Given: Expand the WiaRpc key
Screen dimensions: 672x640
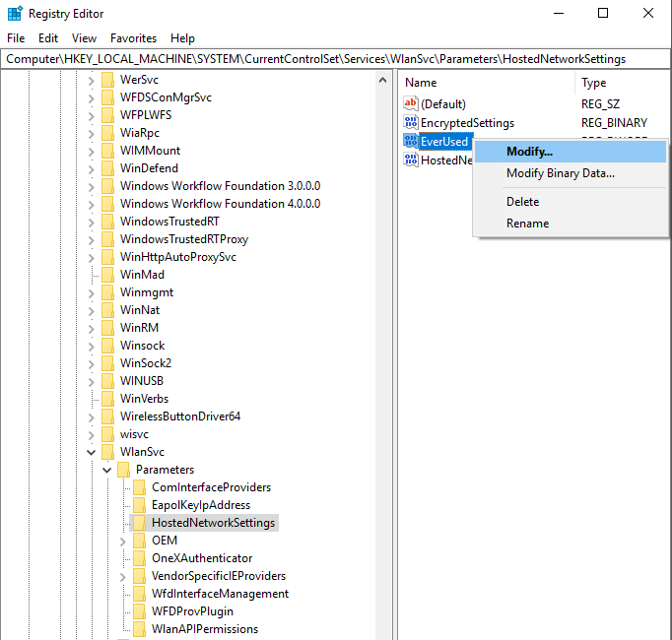Looking at the screenshot, I should (x=91, y=133).
